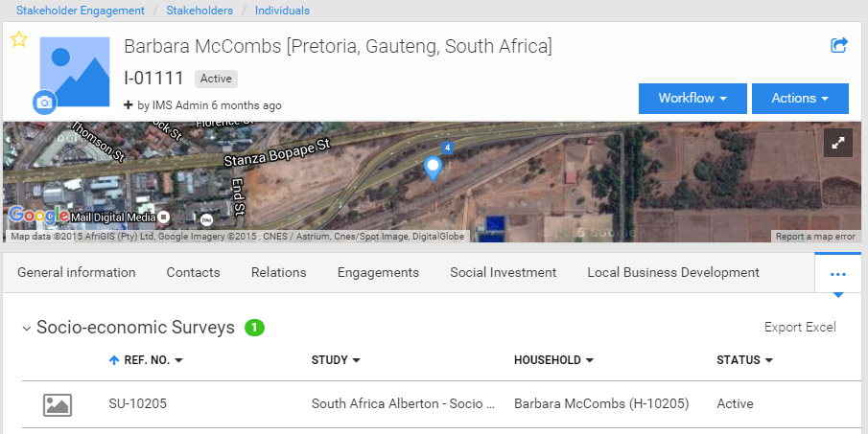This screenshot has height=434, width=868.
Task: Open STUDY column filter dropdown
Action: [357, 360]
